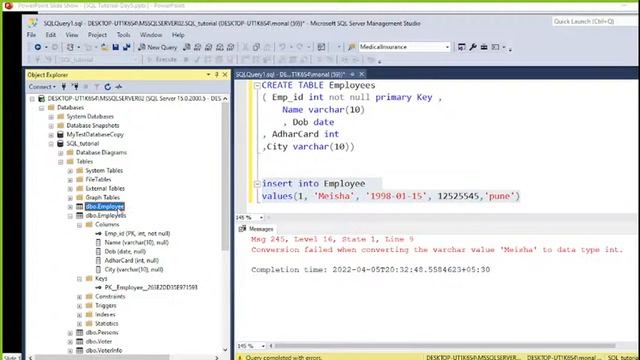The width and height of the screenshot is (640, 360).
Task: Open the File menu
Action: tap(31, 35)
